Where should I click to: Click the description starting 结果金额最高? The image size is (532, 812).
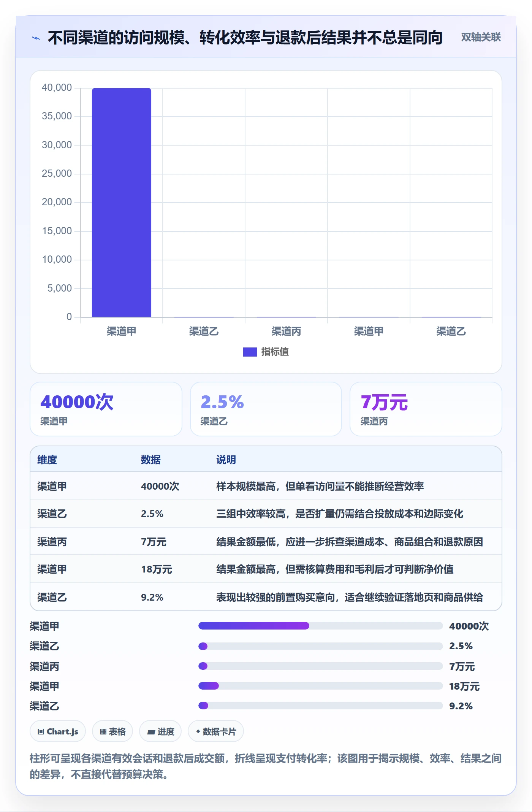[x=335, y=569]
